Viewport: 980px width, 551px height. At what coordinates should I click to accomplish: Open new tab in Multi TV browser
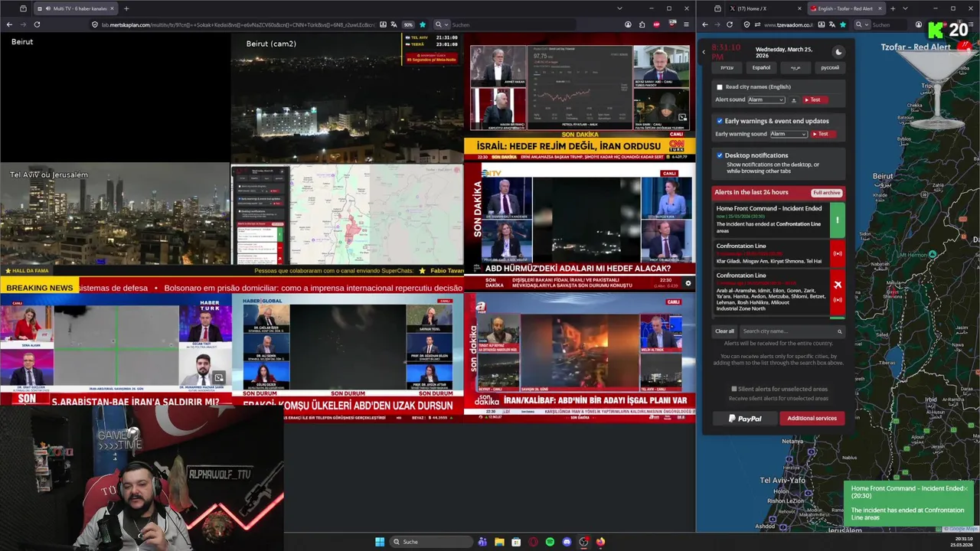coord(126,8)
